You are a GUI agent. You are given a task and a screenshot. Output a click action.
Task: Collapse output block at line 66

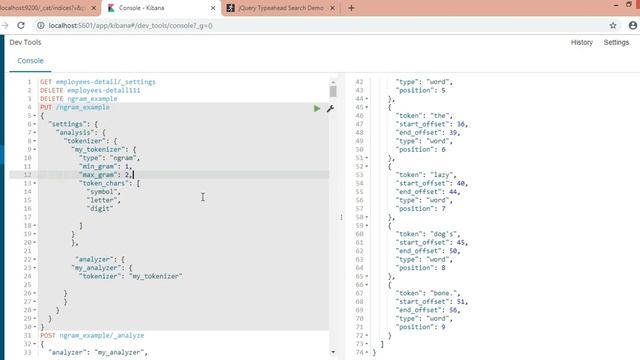(367, 285)
